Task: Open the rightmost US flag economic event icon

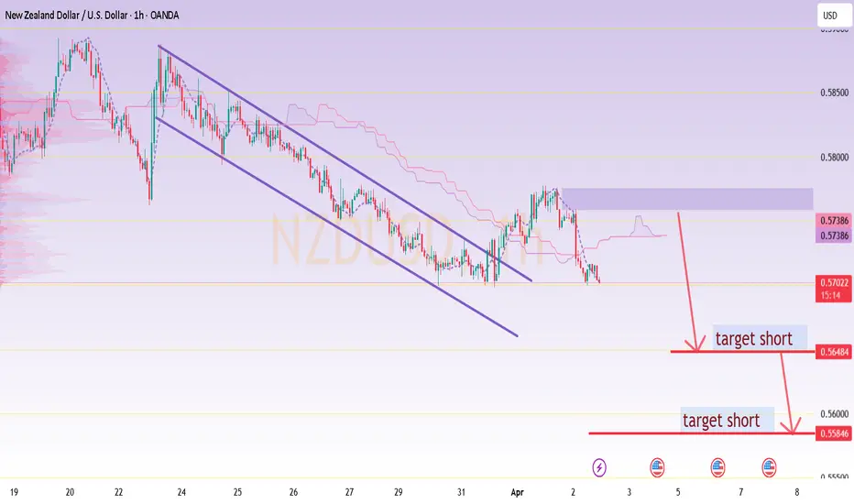Action: coord(769,467)
